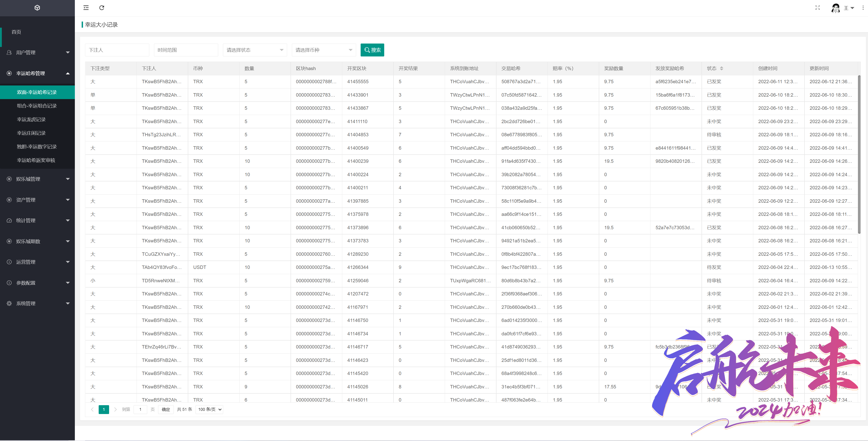Select 双面-幸运哈希记录 menu item
The height and width of the screenshot is (441, 868).
(37, 92)
